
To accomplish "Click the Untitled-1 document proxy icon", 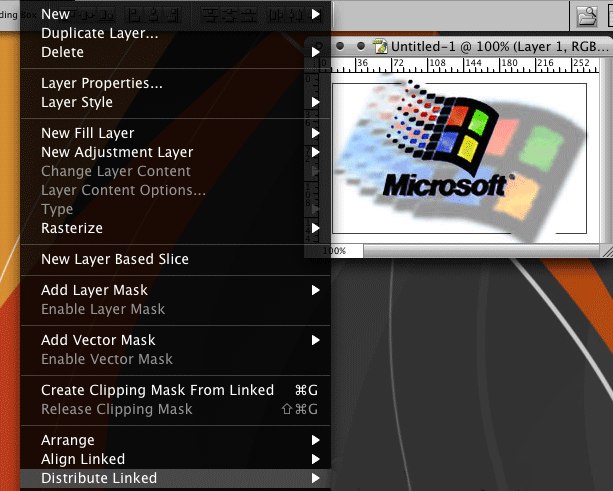I will click(380, 47).
